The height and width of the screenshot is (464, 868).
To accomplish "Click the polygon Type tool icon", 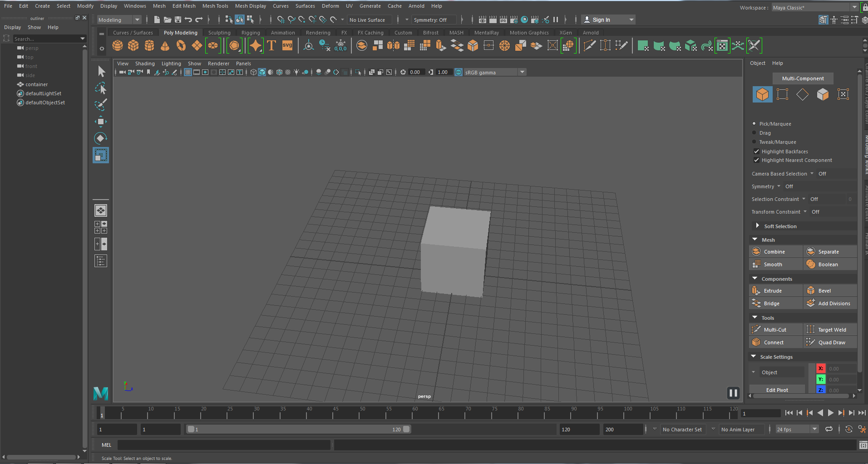I will pos(271,45).
